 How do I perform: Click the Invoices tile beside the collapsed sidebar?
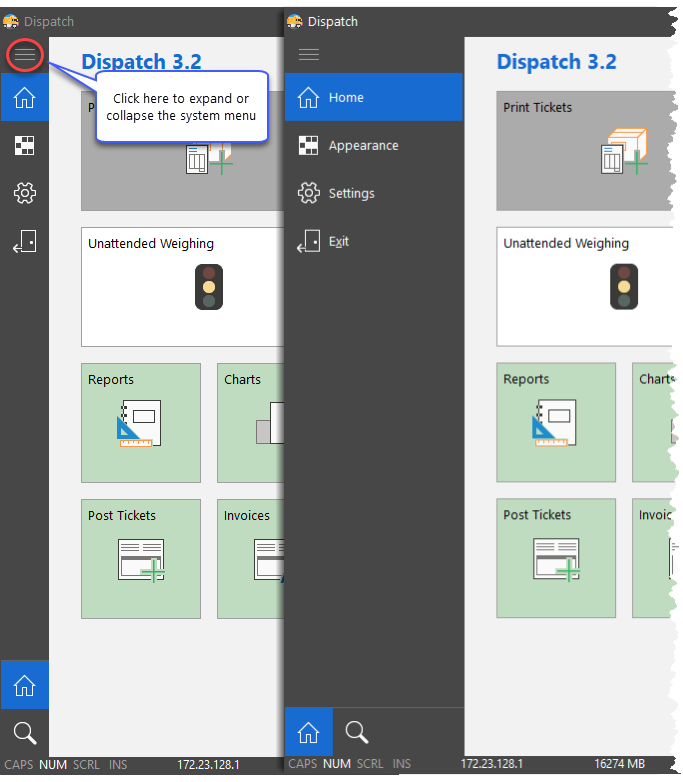(250, 559)
